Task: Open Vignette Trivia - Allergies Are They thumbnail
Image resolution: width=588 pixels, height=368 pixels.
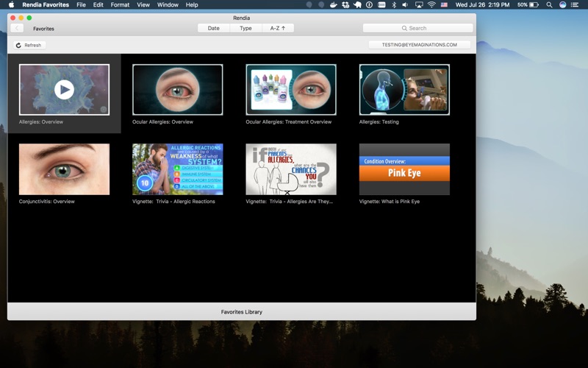Action: tap(291, 169)
